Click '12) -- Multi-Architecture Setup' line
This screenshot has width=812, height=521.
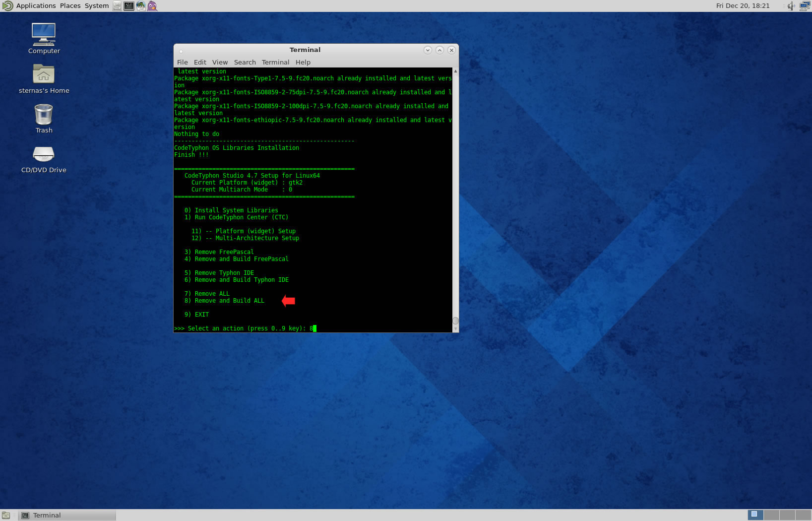[x=245, y=238]
